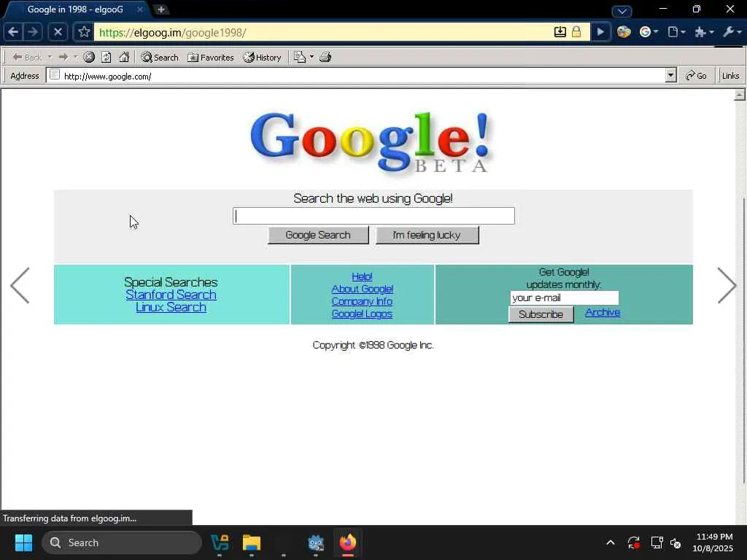Open File Explorer from the taskbar
Image resolution: width=747 pixels, height=560 pixels.
click(252, 542)
